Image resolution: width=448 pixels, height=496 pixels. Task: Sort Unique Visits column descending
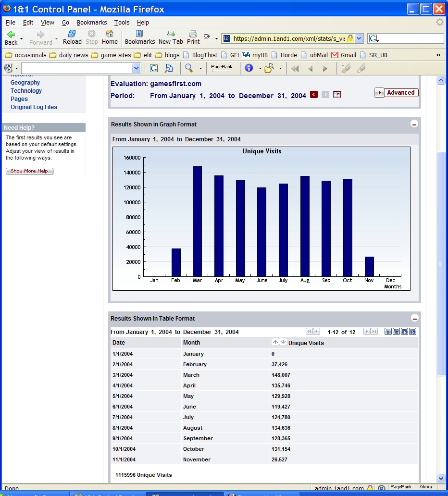pyautogui.click(x=283, y=342)
